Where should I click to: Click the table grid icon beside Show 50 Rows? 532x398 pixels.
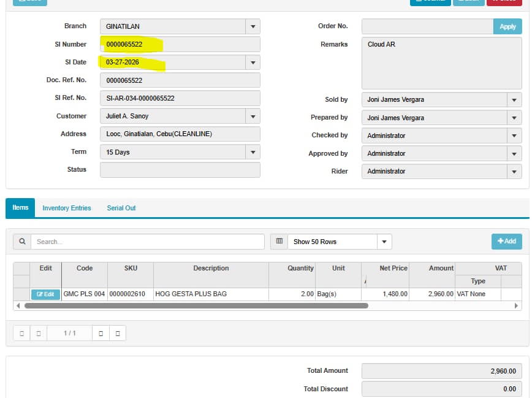(279, 242)
